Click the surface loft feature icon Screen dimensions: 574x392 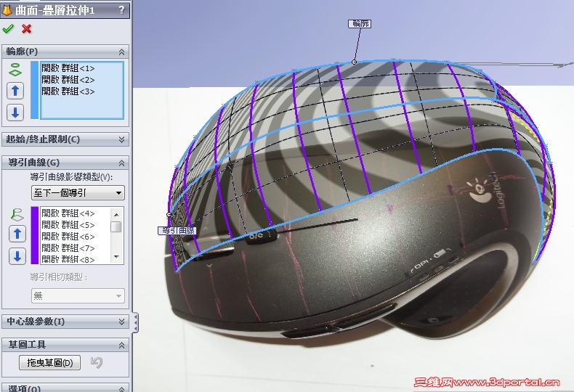(7, 10)
